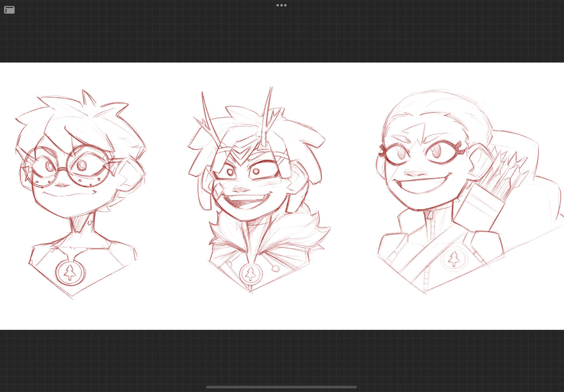Tap the home indicator bar
This screenshot has width=564, height=392.
(281, 387)
